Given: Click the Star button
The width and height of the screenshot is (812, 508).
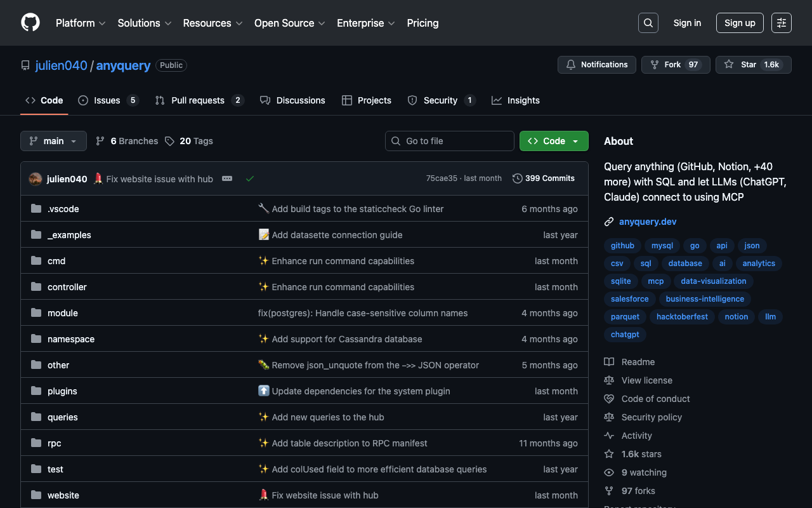Looking at the screenshot, I should (x=749, y=65).
